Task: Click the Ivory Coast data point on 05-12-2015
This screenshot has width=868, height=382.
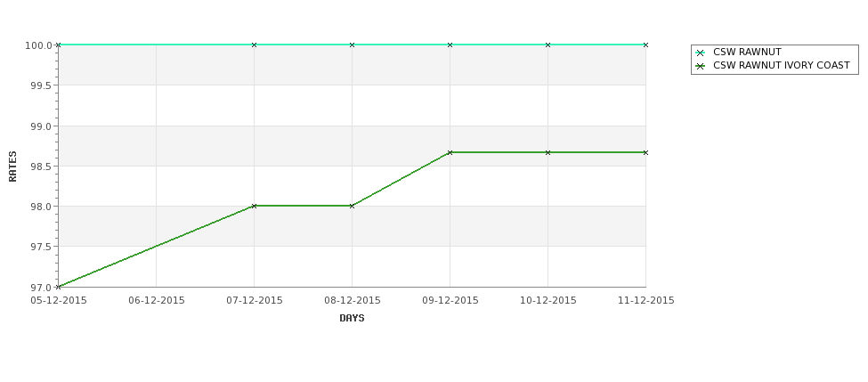Action: pos(58,287)
